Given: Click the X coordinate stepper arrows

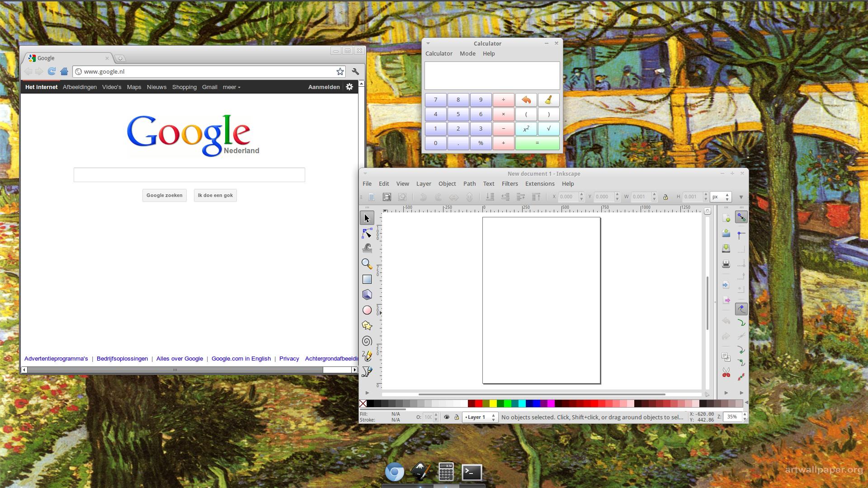Looking at the screenshot, I should [581, 197].
